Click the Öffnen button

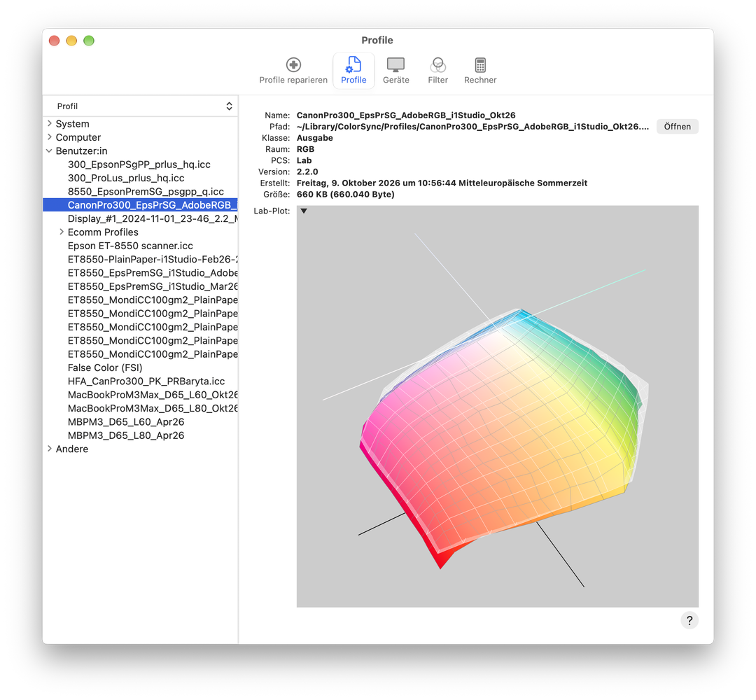click(678, 126)
